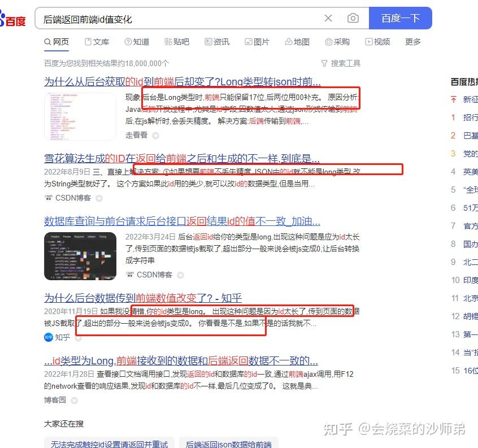Switch to the 视频 tab
This screenshot has height=448, width=478.
(377, 42)
